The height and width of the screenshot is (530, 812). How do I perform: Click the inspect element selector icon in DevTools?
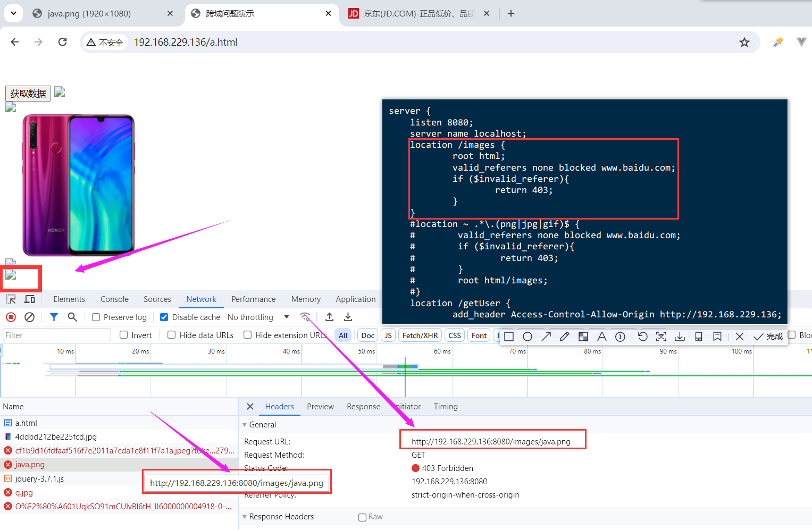point(11,299)
